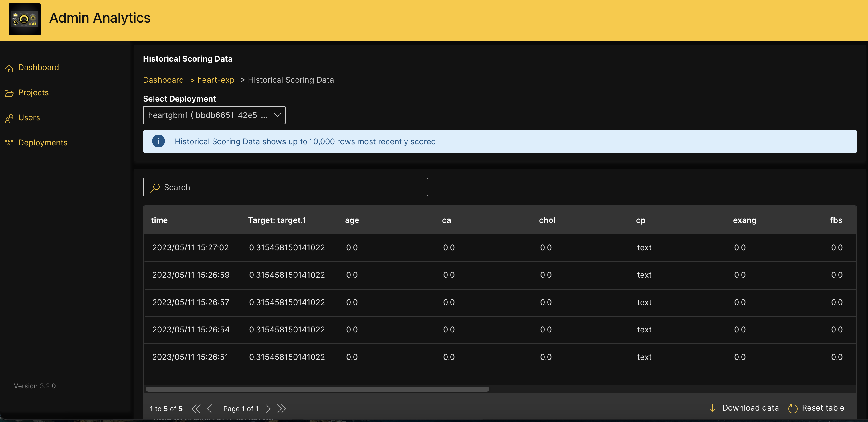Go to the previous table page
The image size is (868, 422).
210,409
